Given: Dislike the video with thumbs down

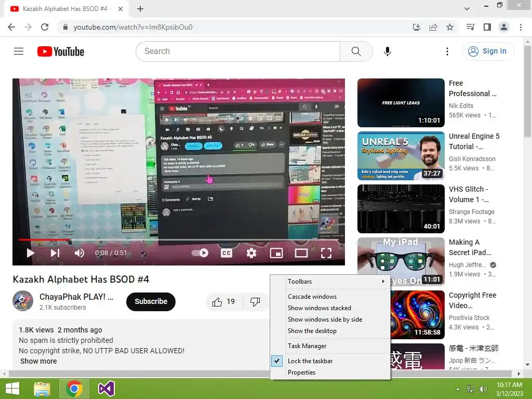Looking at the screenshot, I should (x=255, y=302).
